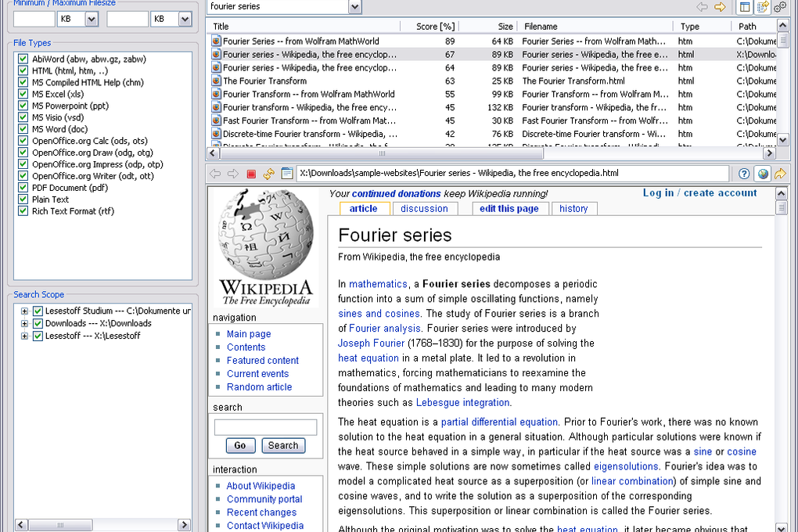Follow the 'Joseph Fourier' link

click(372, 343)
